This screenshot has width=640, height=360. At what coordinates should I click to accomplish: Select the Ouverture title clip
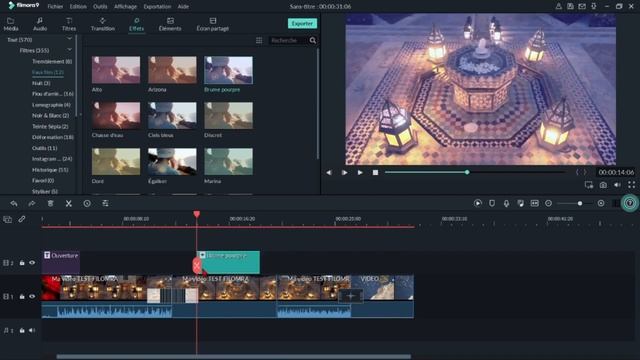click(61, 262)
